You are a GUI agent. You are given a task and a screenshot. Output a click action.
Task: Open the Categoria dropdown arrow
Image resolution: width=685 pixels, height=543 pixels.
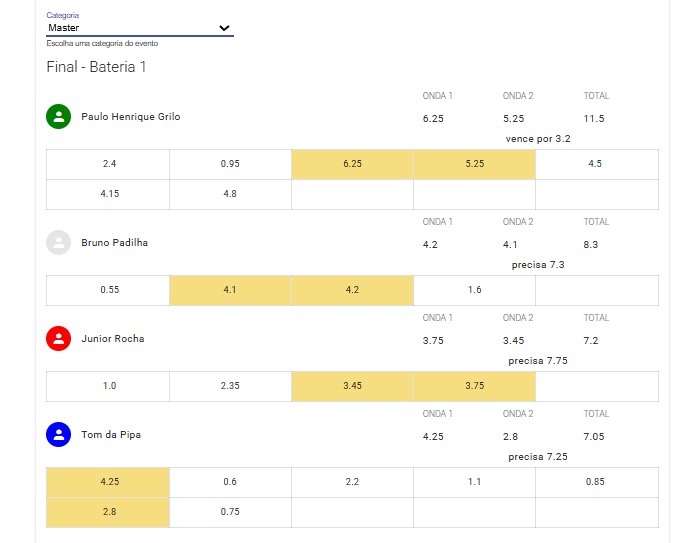tap(224, 28)
